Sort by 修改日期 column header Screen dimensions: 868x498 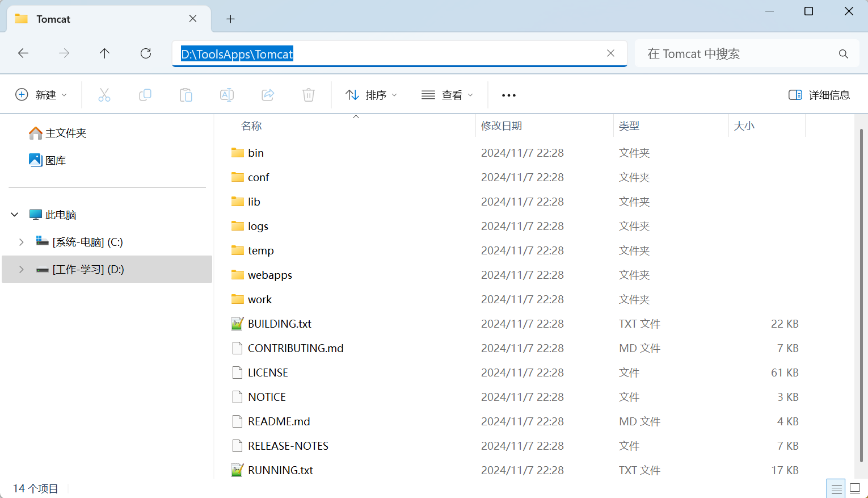pos(502,126)
